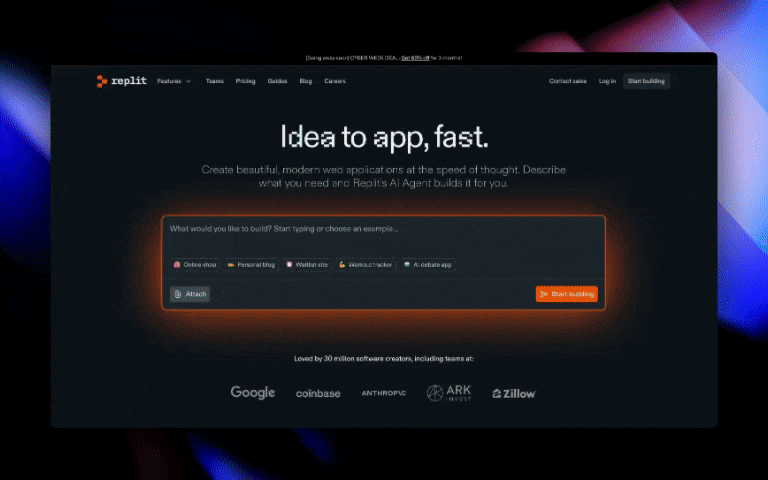
Task: Select the Waitlist site example
Action: pos(307,264)
